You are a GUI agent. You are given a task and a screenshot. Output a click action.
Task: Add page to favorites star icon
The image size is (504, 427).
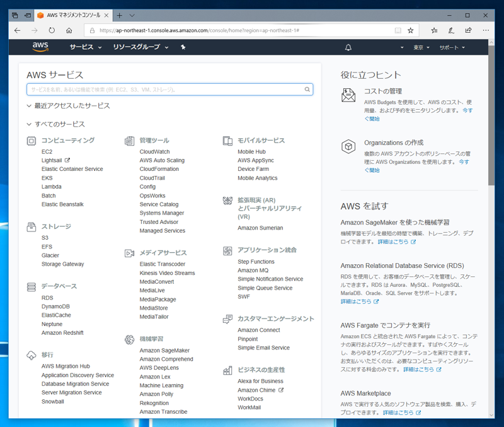click(x=411, y=30)
